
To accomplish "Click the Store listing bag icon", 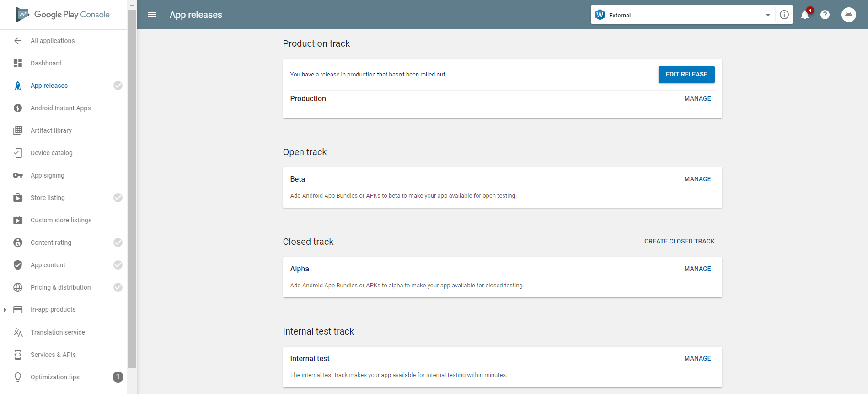I will point(18,198).
